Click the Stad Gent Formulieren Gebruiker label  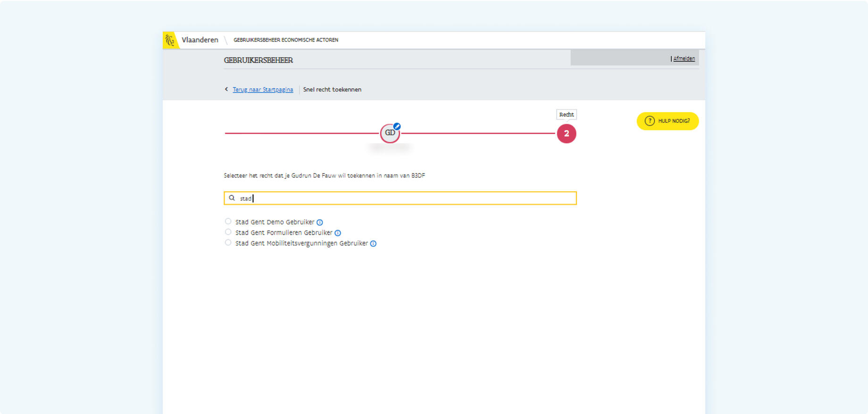click(284, 233)
